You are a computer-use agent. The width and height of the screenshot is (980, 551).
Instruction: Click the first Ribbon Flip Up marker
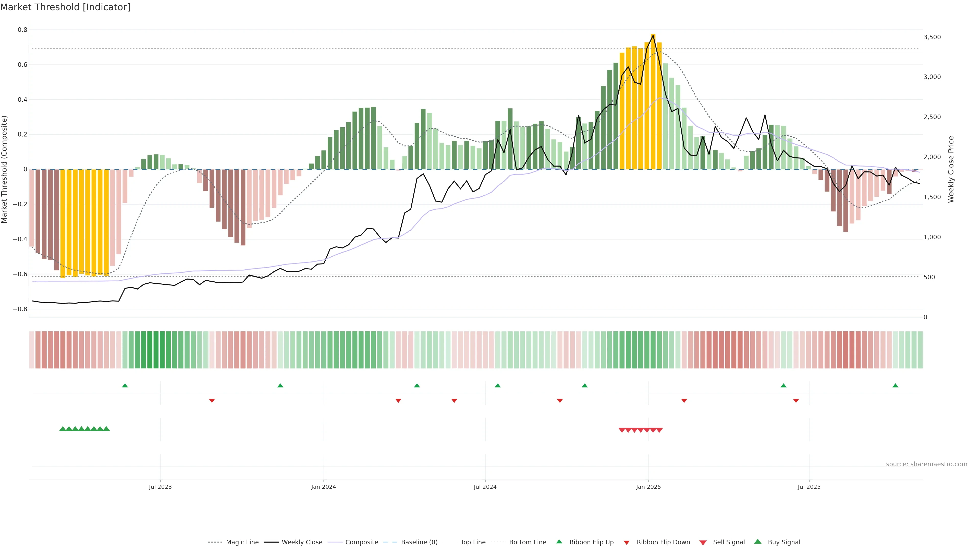click(125, 386)
